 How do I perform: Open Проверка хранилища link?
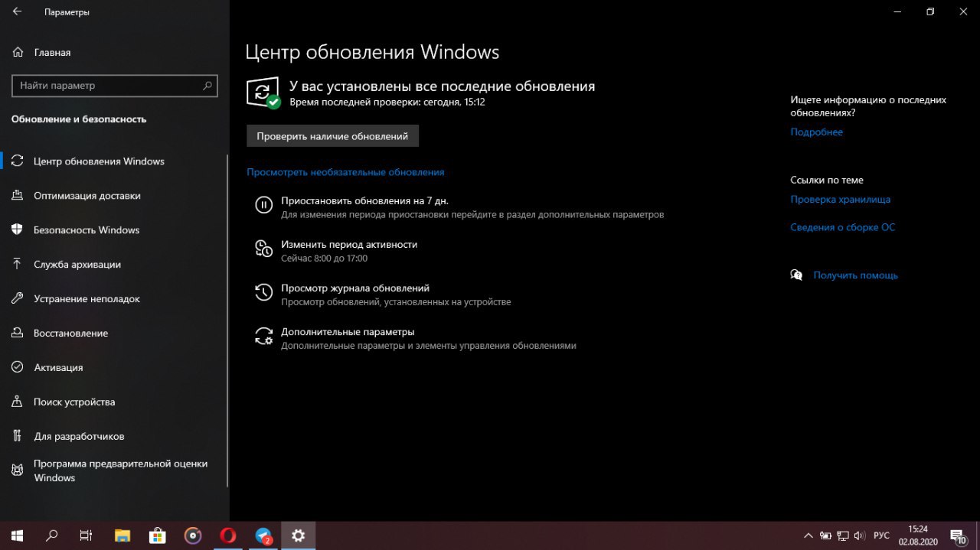click(x=840, y=199)
